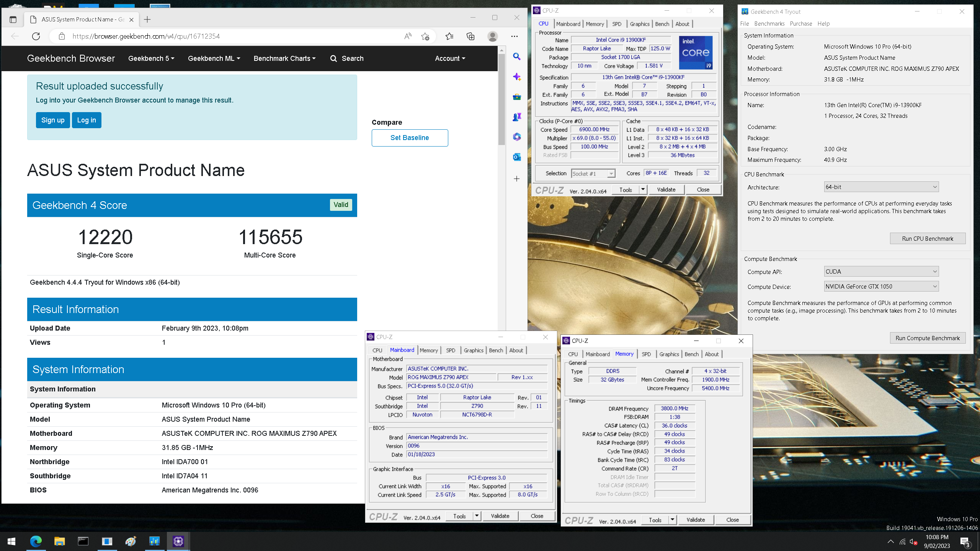Image resolution: width=980 pixels, height=551 pixels.
Task: Click the Sign up button
Action: point(53,120)
